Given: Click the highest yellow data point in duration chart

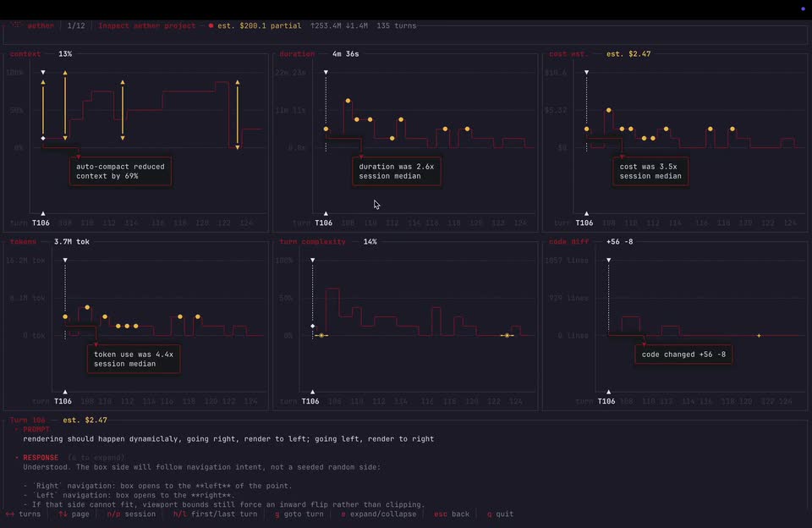Looking at the screenshot, I should [348, 101].
